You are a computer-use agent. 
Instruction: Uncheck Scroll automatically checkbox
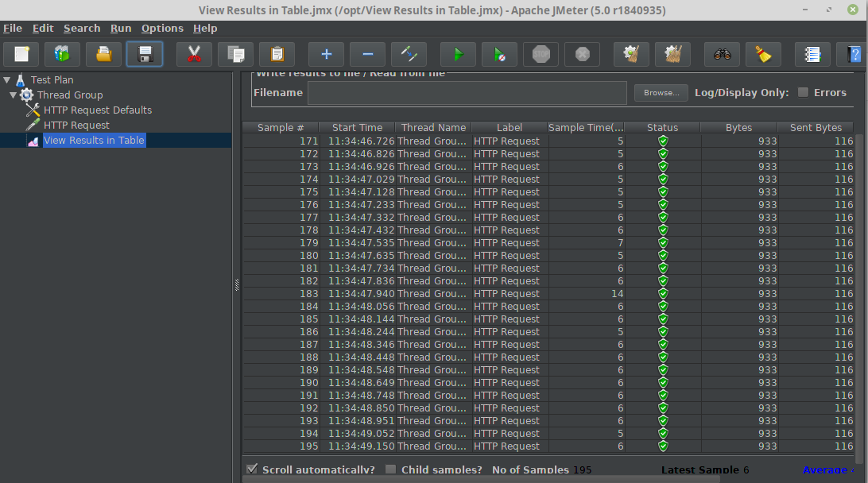(x=252, y=469)
